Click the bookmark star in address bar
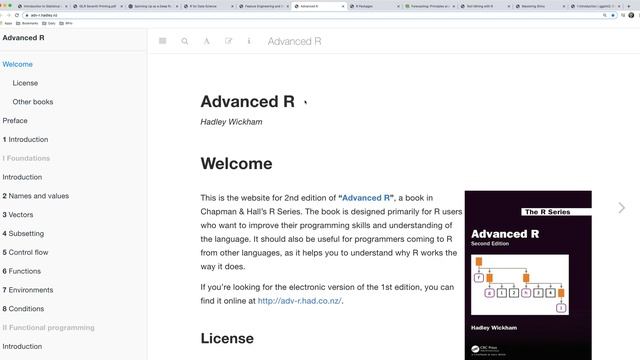The height and width of the screenshot is (360, 640). tap(613, 15)
